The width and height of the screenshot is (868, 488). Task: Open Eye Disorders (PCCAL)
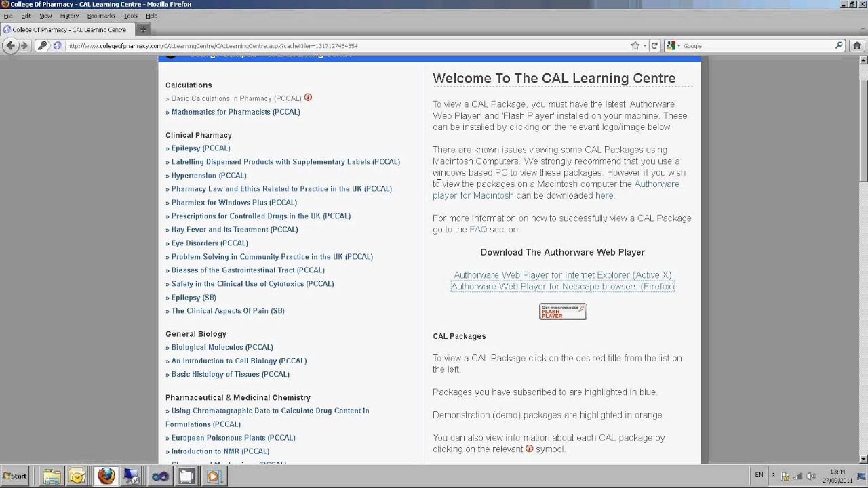click(x=210, y=243)
